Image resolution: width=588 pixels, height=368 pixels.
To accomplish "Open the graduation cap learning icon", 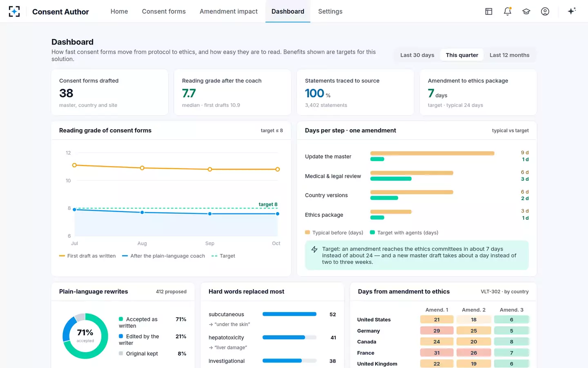I will 526,11.
